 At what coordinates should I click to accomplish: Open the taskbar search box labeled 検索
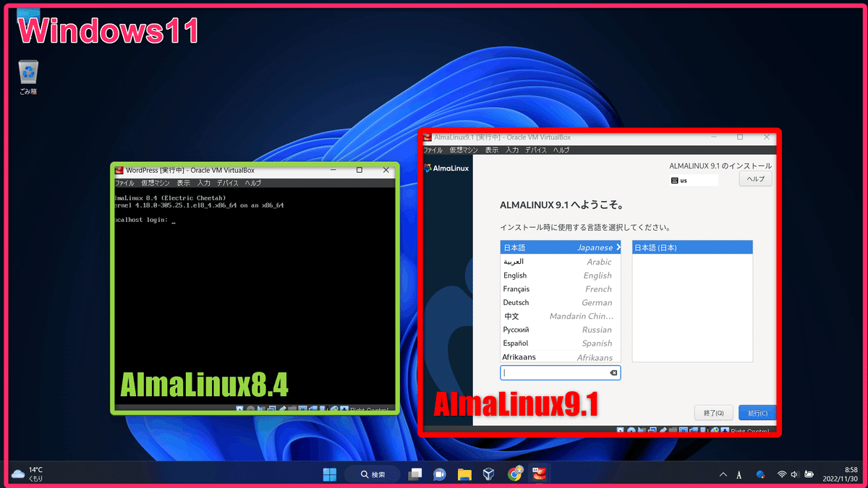tap(372, 474)
